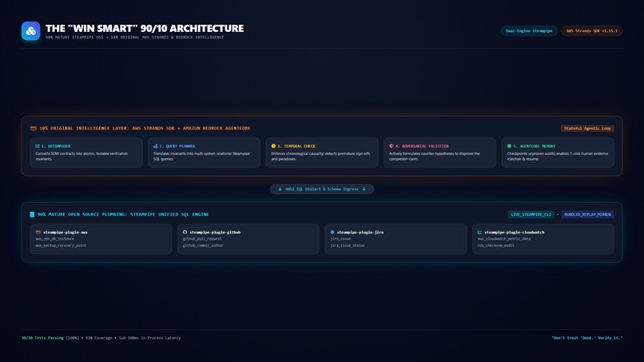Click the down arrow left of ANSI SQL Dialect
The height and width of the screenshot is (362, 644).
[280, 189]
